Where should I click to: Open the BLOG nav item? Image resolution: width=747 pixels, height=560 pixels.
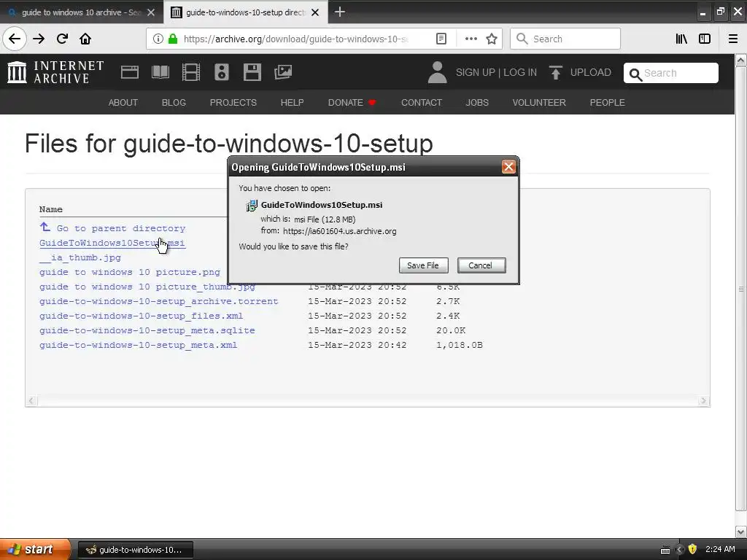174,102
